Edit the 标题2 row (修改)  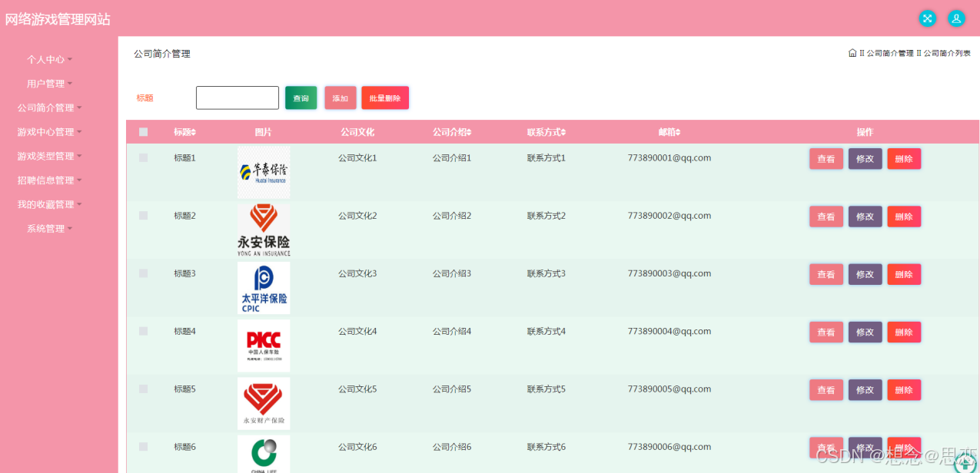click(865, 217)
